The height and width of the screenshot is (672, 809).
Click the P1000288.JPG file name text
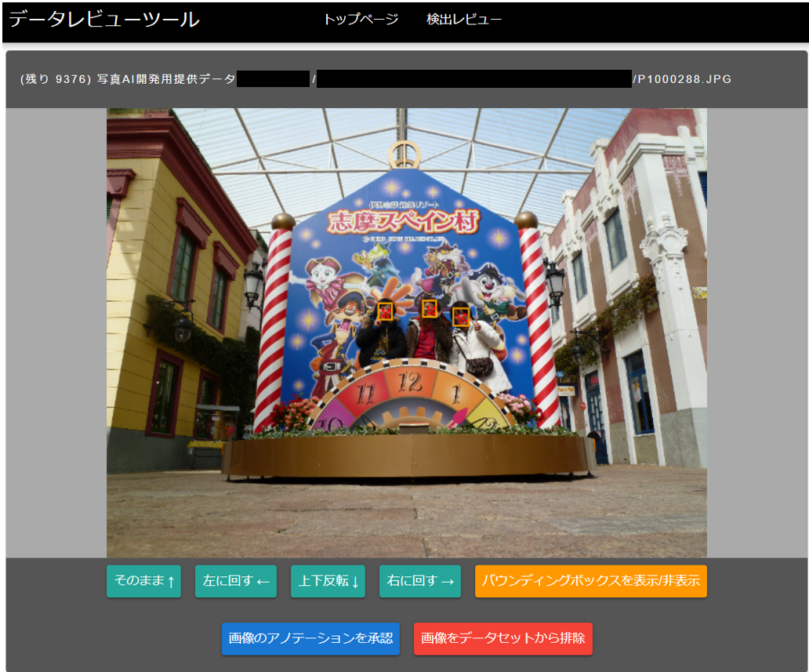click(x=684, y=79)
